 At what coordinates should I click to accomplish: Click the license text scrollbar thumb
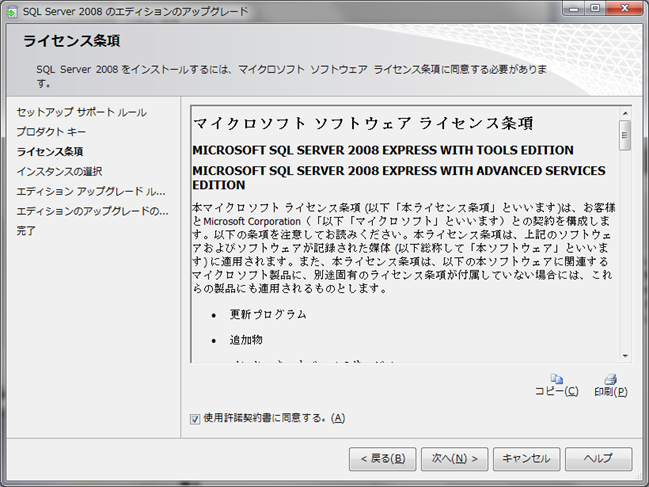click(625, 135)
